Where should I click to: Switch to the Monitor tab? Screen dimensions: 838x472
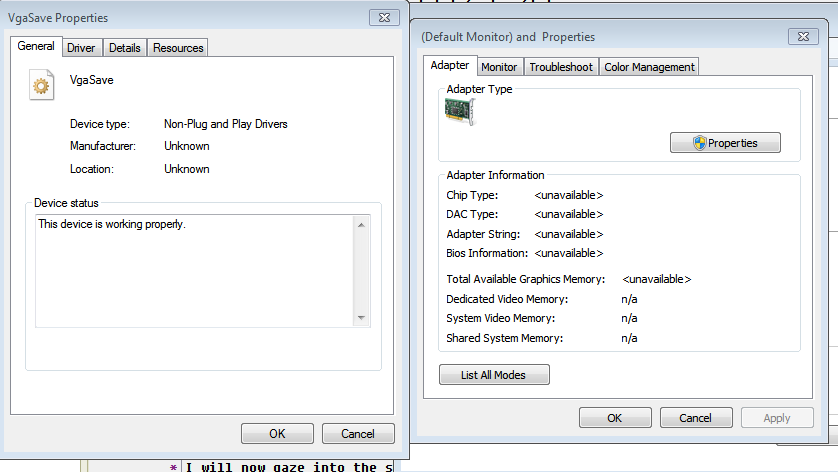pyautogui.click(x=499, y=67)
